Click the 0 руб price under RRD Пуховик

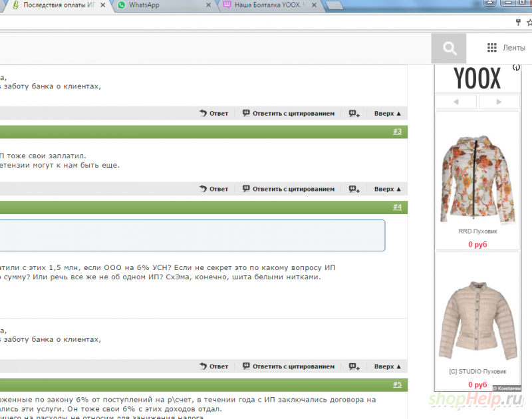[x=477, y=244]
